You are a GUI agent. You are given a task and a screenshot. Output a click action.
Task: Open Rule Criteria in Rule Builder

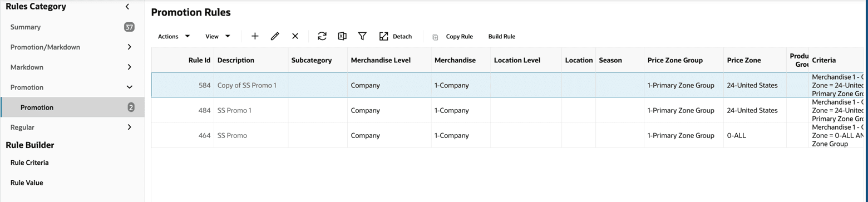coord(29,163)
